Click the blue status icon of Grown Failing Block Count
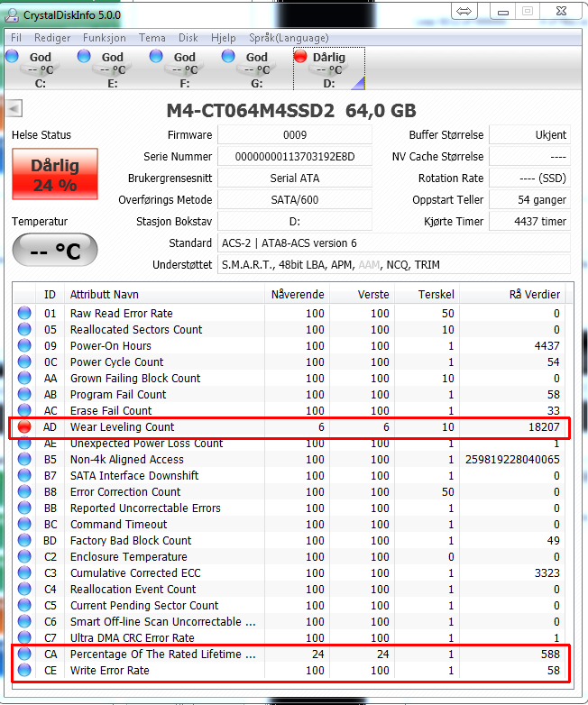The width and height of the screenshot is (588, 705). tap(24, 378)
